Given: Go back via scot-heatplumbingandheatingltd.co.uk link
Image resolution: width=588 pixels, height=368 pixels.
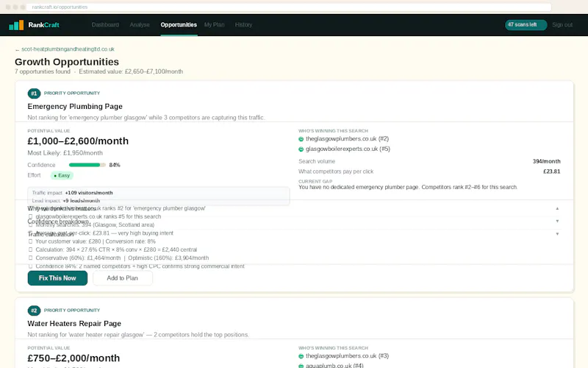Looking at the screenshot, I should (68, 49).
